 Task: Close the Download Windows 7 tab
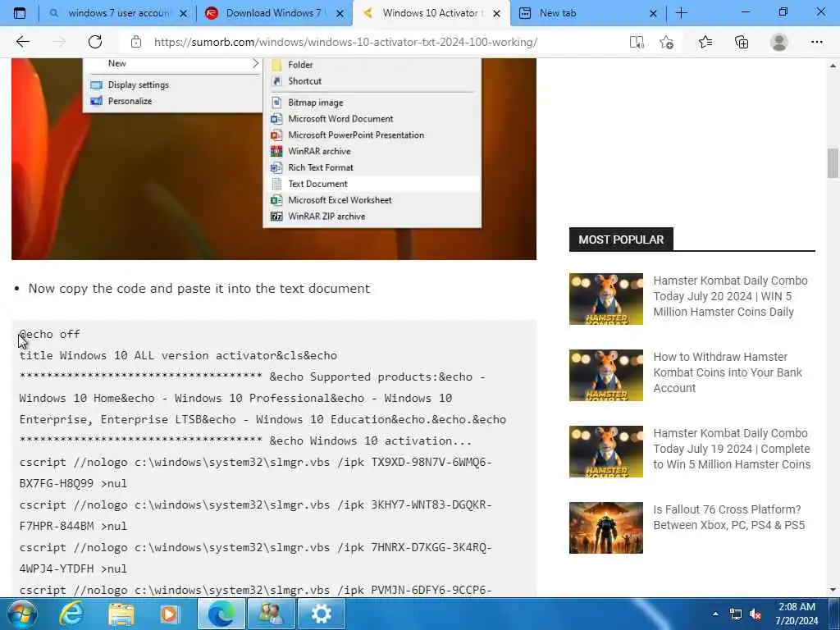pyautogui.click(x=340, y=13)
